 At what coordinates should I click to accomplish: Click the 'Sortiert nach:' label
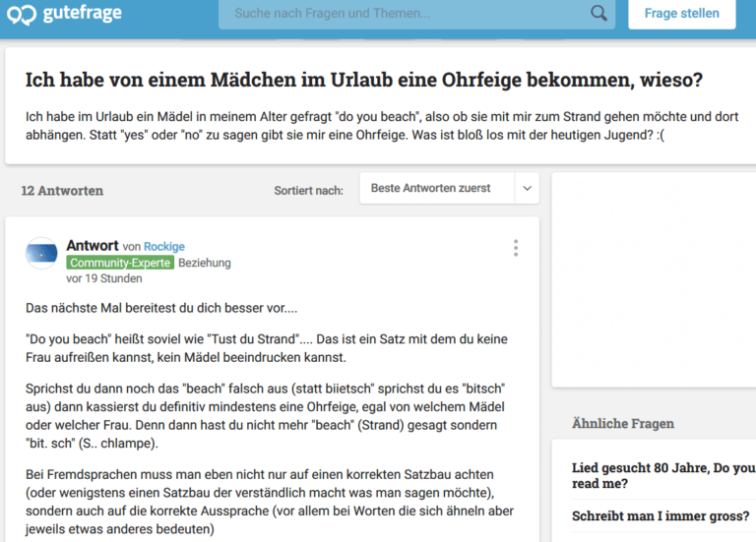point(308,191)
